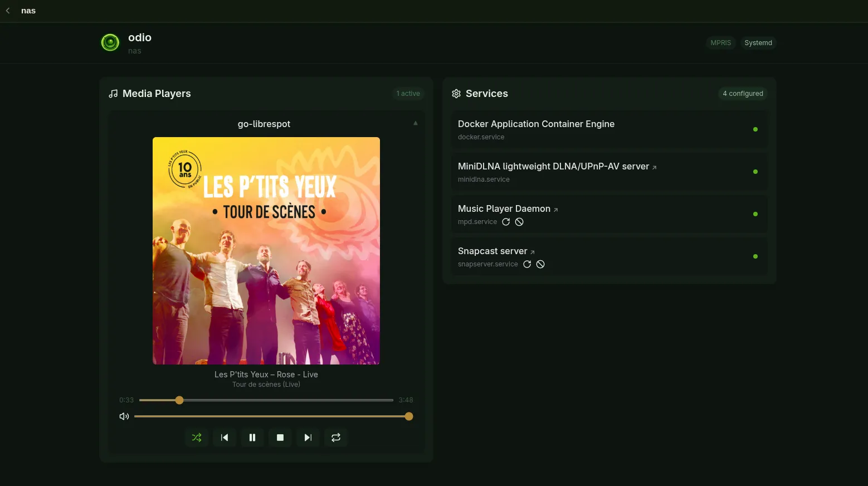This screenshot has width=868, height=486.
Task: Click the elapsed time 0:33
Action: [x=126, y=400]
